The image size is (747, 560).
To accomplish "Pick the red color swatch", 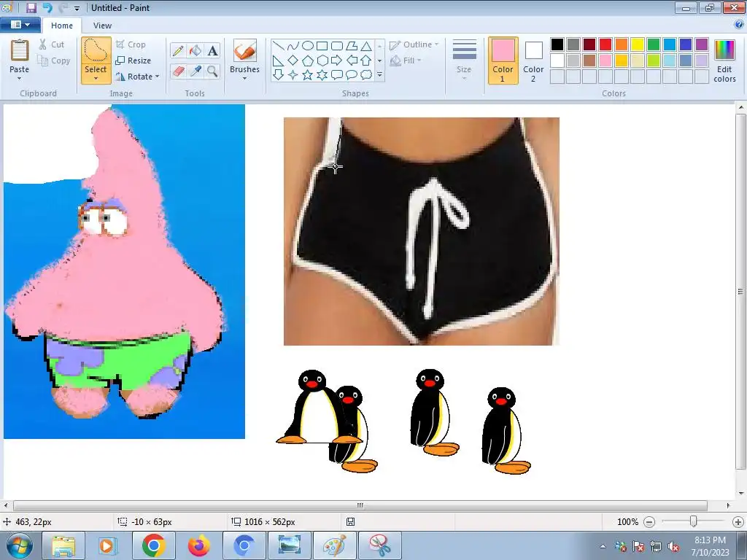I will tap(605, 44).
